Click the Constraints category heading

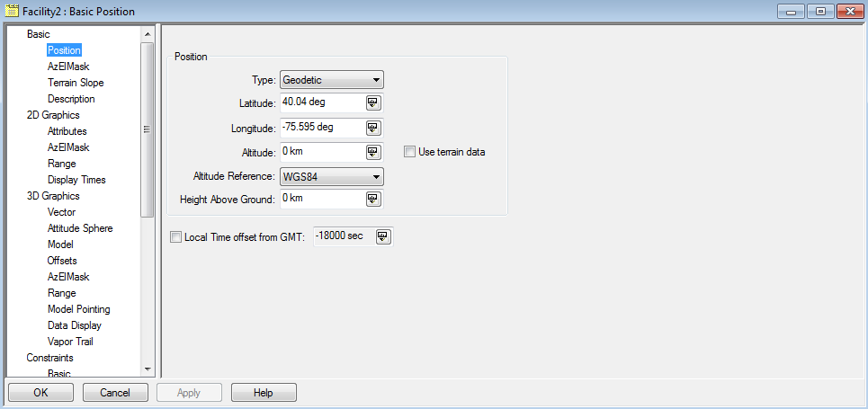click(49, 358)
